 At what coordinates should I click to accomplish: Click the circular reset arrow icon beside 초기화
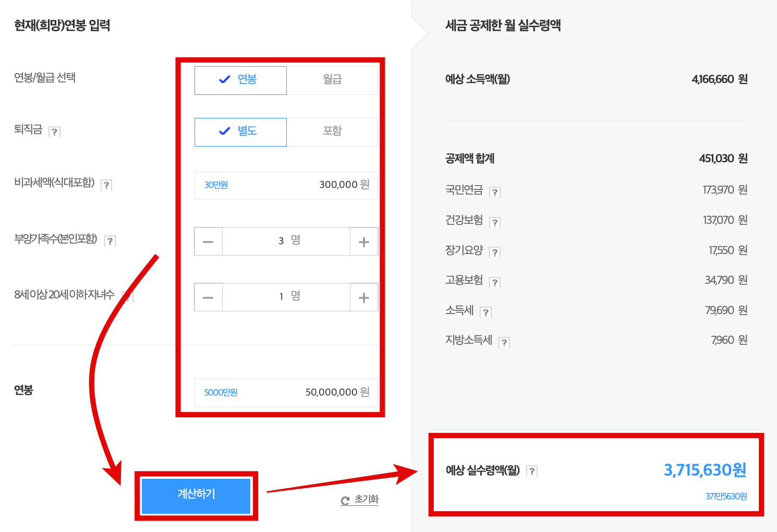[x=344, y=500]
